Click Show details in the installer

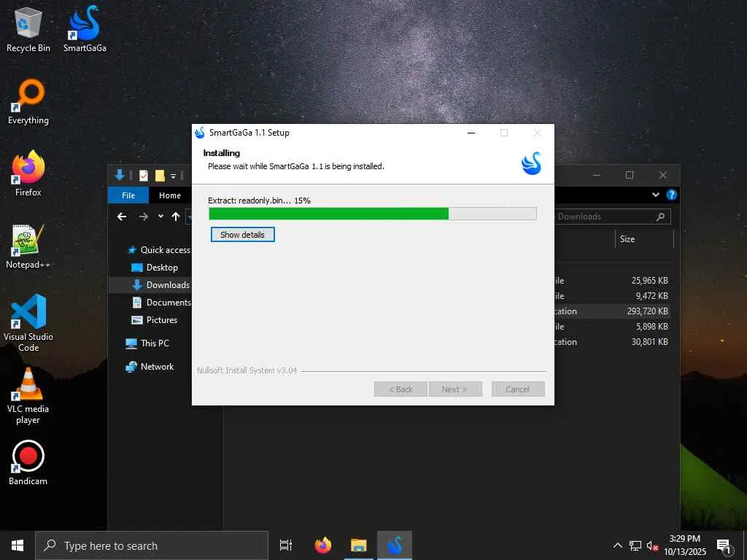(242, 234)
